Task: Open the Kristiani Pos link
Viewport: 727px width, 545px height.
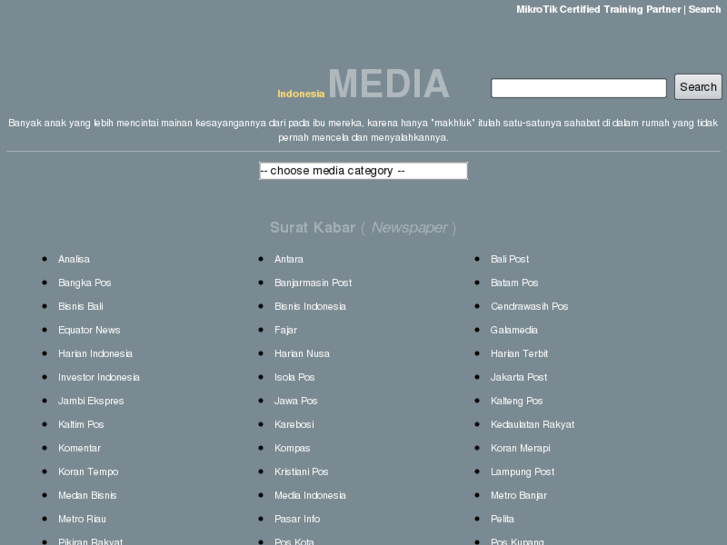Action: 301,472
